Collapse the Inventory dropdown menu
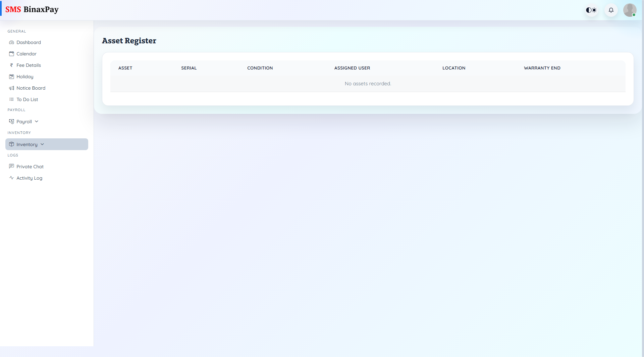 pyautogui.click(x=42, y=144)
